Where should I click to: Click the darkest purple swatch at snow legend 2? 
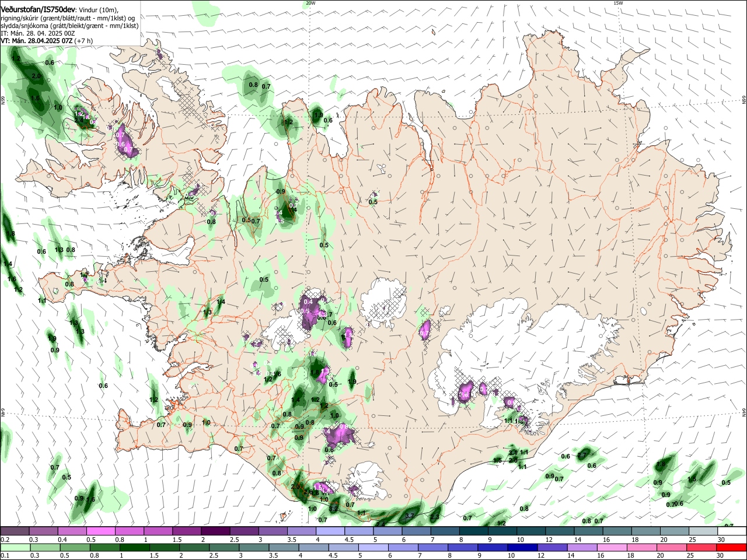(x=215, y=531)
